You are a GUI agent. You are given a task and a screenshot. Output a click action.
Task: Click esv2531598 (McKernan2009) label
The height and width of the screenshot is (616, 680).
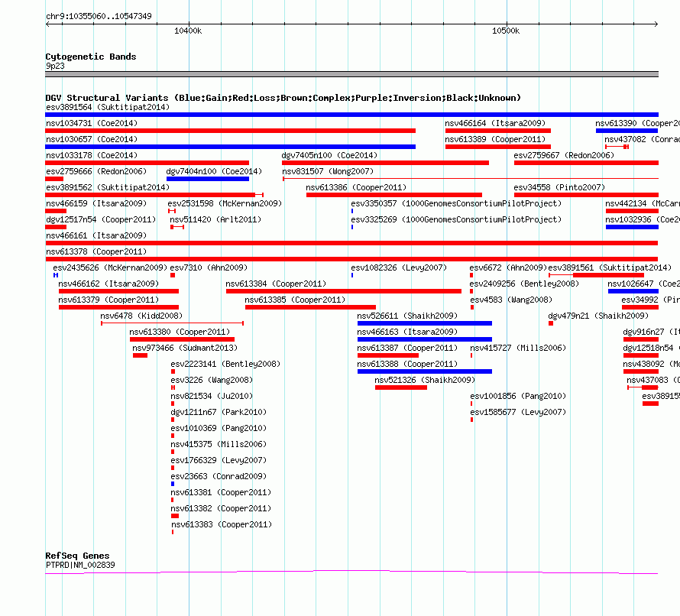coord(225,203)
